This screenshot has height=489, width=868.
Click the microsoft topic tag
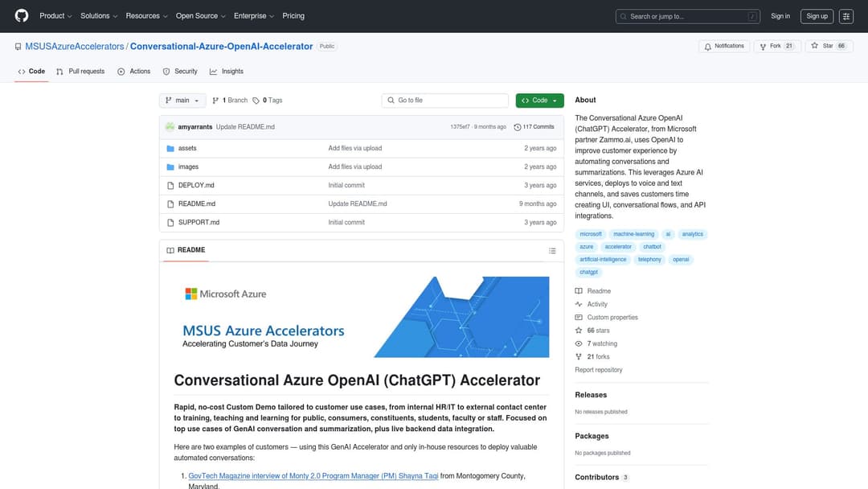591,234
